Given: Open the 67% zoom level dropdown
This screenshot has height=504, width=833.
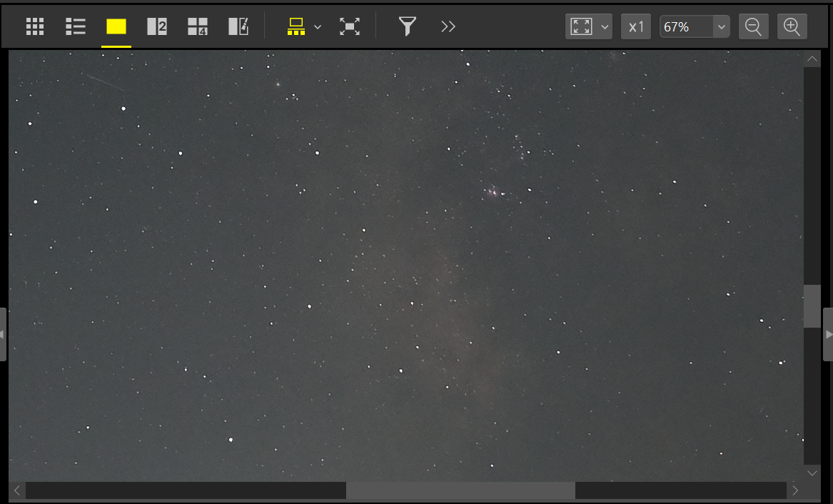Looking at the screenshot, I should pos(721,27).
